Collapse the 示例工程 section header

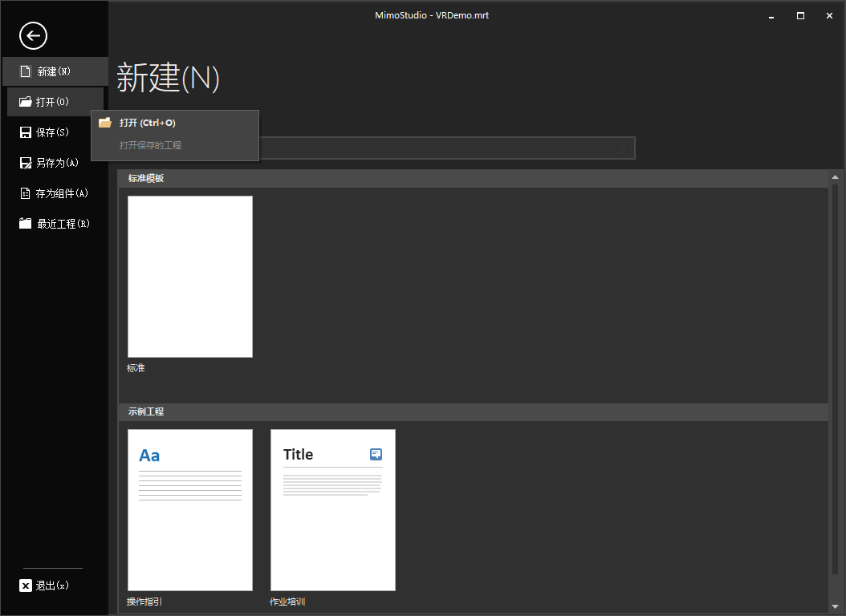[474, 411]
